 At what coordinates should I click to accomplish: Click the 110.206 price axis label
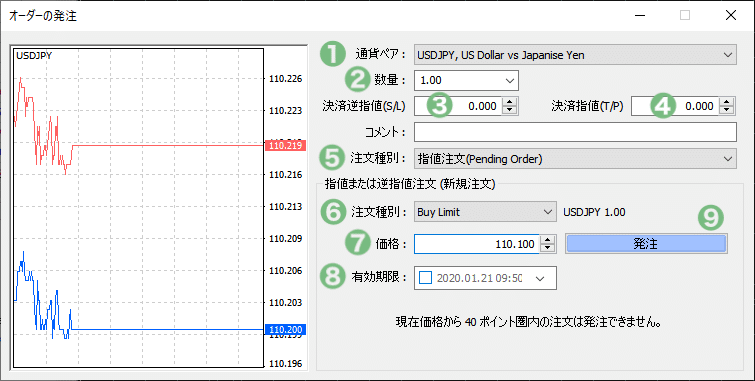[286, 271]
